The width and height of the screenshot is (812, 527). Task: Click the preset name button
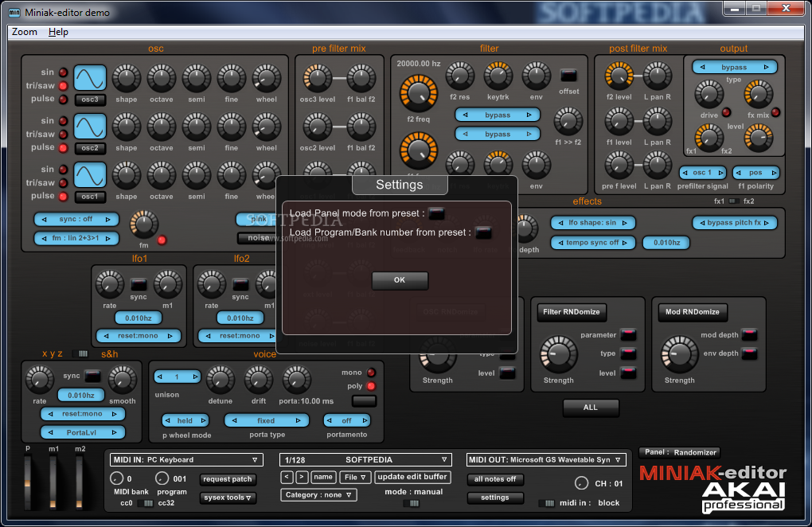[323, 477]
